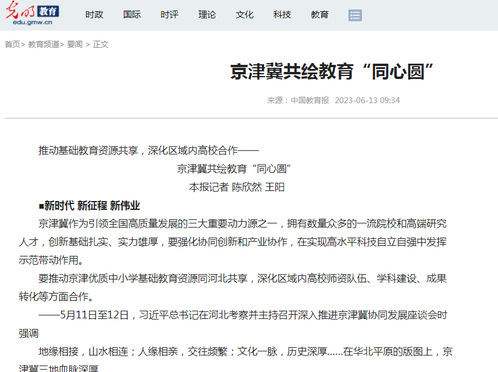Open the 时政 navigation tab
498x372 pixels.
tap(94, 15)
